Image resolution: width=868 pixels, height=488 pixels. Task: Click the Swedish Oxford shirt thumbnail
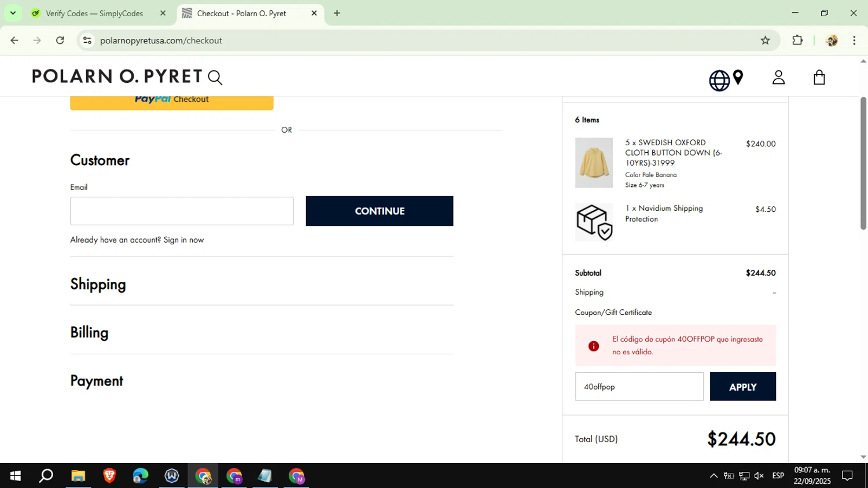(594, 163)
